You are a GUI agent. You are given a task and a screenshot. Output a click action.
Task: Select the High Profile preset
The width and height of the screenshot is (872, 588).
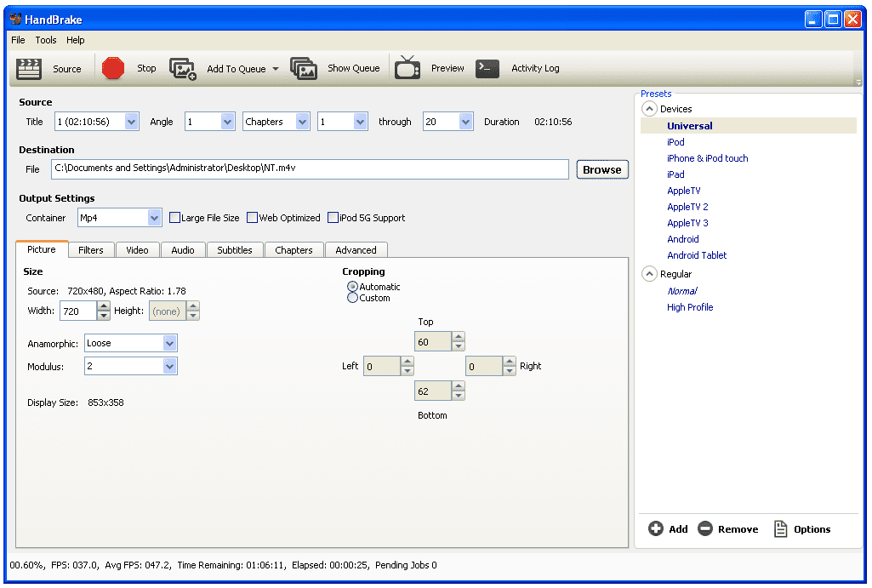pos(690,307)
